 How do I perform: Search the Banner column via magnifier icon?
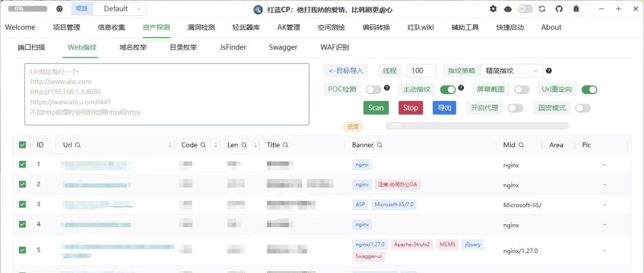(380, 145)
